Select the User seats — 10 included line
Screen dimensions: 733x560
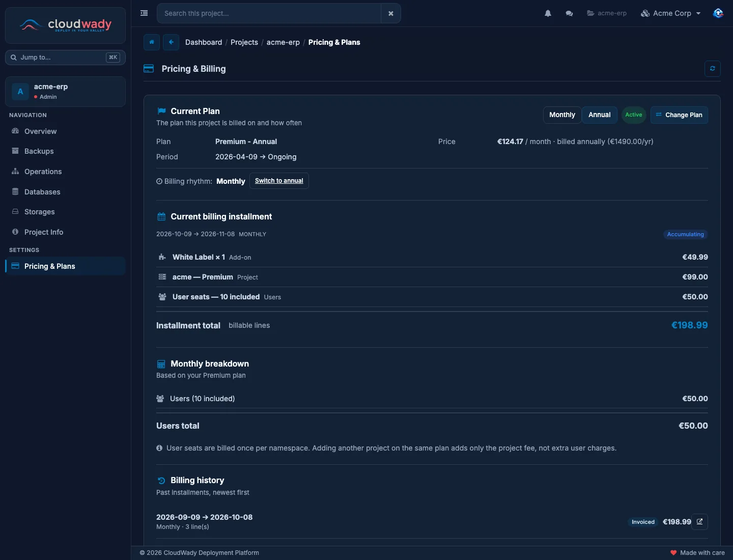coord(432,297)
